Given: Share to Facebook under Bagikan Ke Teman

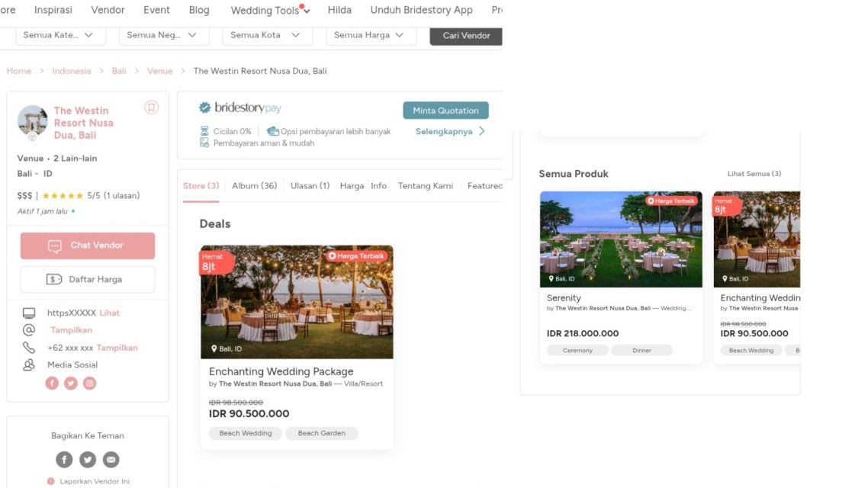Looking at the screenshot, I should click(x=64, y=459).
